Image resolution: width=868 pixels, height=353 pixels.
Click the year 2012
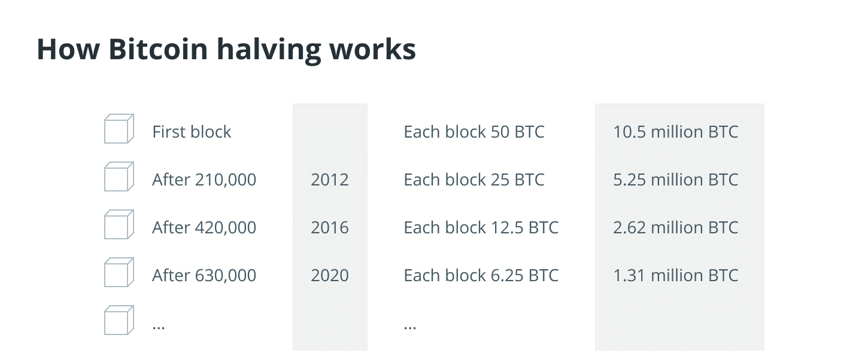pyautogui.click(x=330, y=179)
